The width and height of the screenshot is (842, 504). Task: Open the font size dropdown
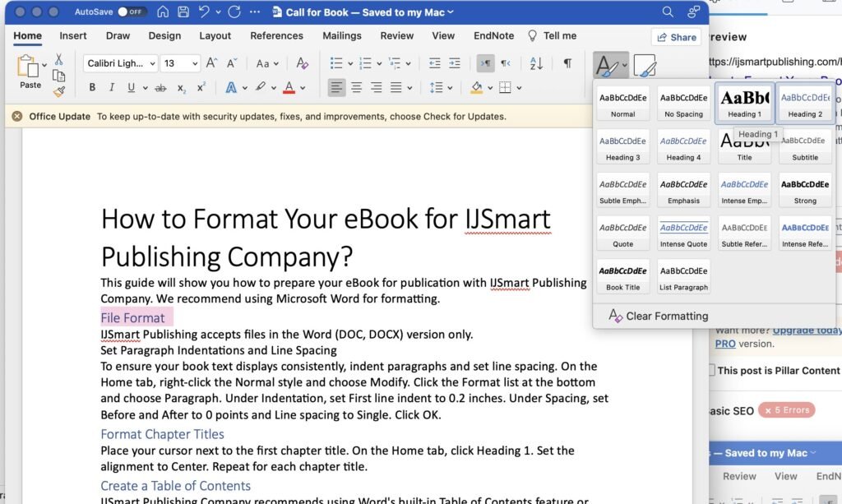(194, 63)
